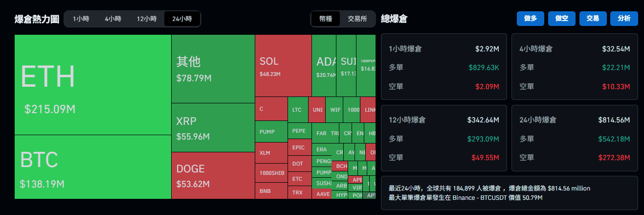Image resolution: width=644 pixels, height=215 pixels.
Task: Open the 分析 button
Action: click(x=624, y=19)
